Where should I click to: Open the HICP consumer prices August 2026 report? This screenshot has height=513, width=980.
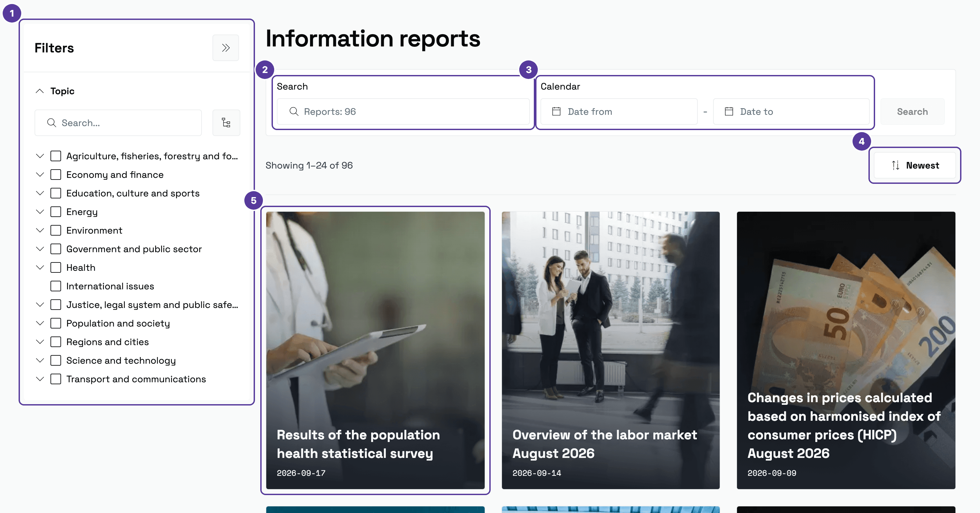click(846, 350)
